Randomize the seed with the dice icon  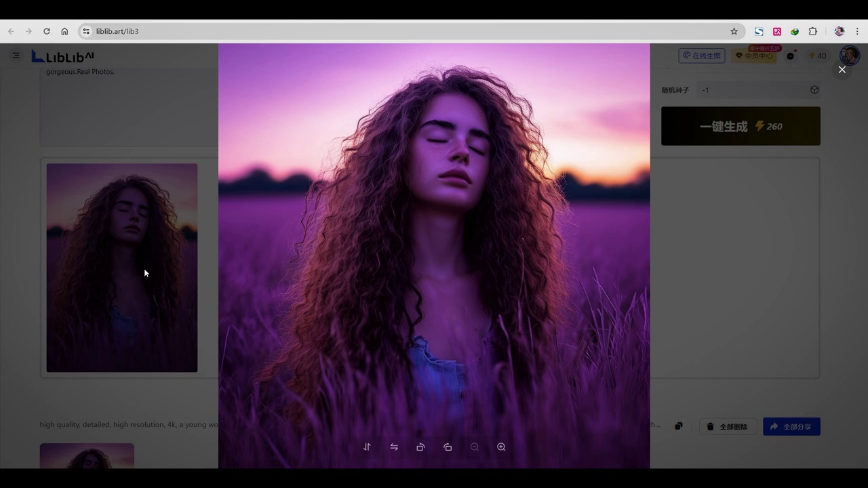814,89
